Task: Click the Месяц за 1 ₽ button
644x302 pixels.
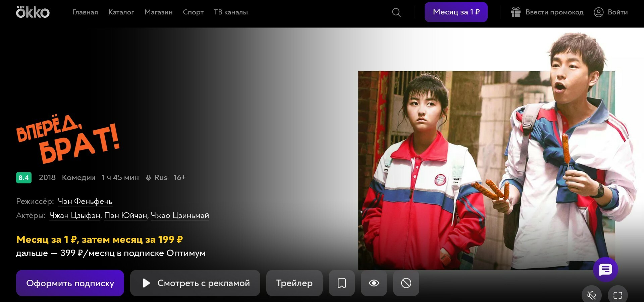Action: pos(456,12)
